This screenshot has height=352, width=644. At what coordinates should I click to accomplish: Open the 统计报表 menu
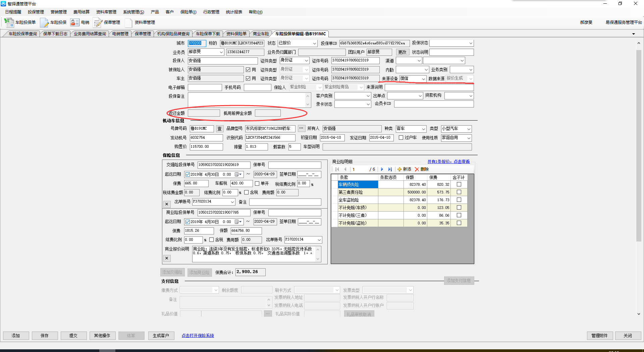[234, 12]
